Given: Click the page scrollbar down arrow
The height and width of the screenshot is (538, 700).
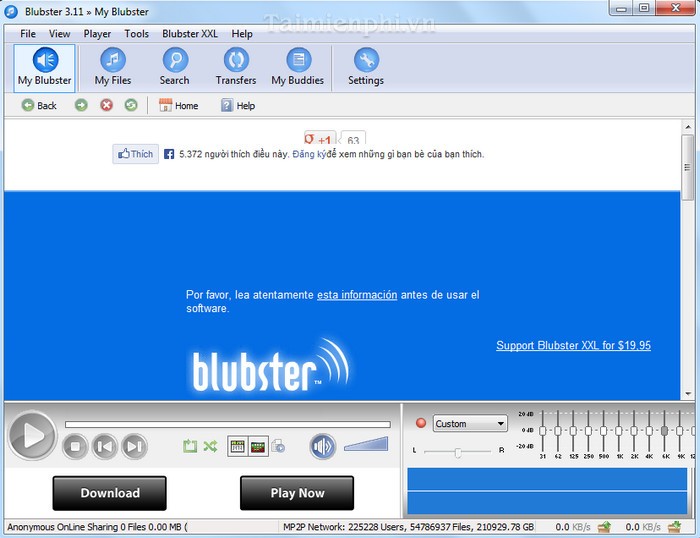Looking at the screenshot, I should pos(688,394).
